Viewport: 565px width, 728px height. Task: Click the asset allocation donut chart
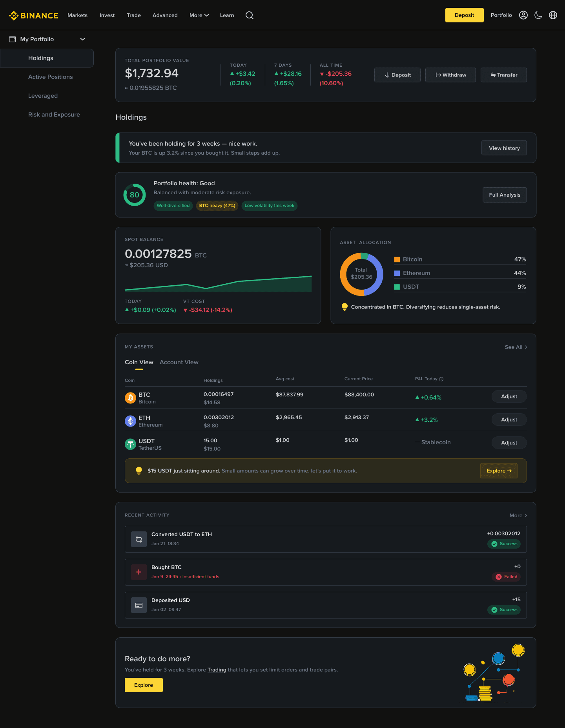tap(361, 274)
